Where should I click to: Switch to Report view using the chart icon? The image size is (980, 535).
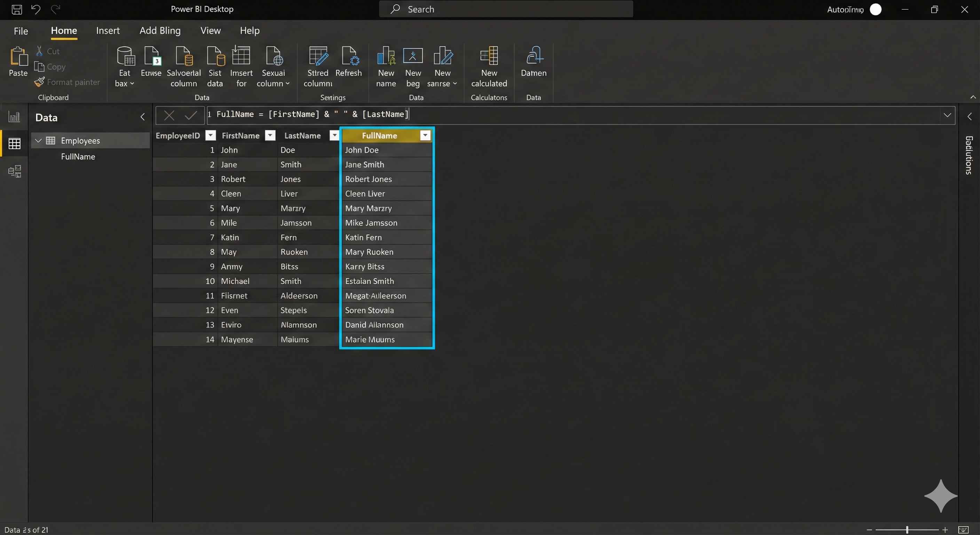(x=14, y=117)
